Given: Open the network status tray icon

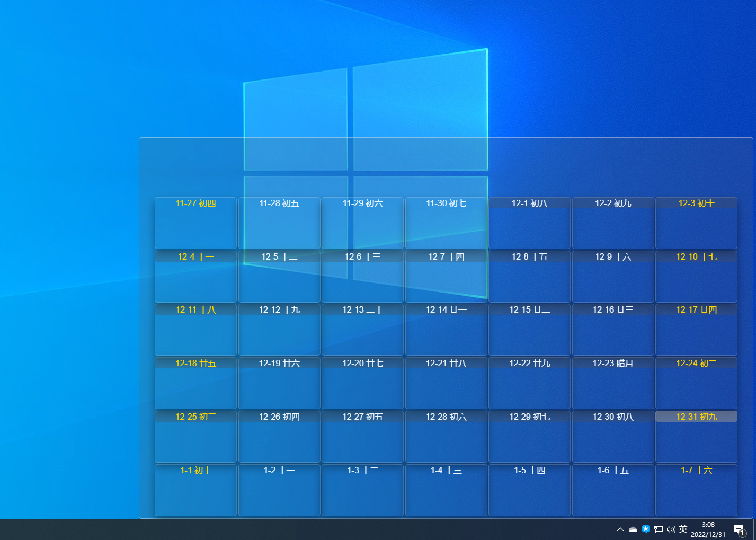Looking at the screenshot, I should pos(659,529).
